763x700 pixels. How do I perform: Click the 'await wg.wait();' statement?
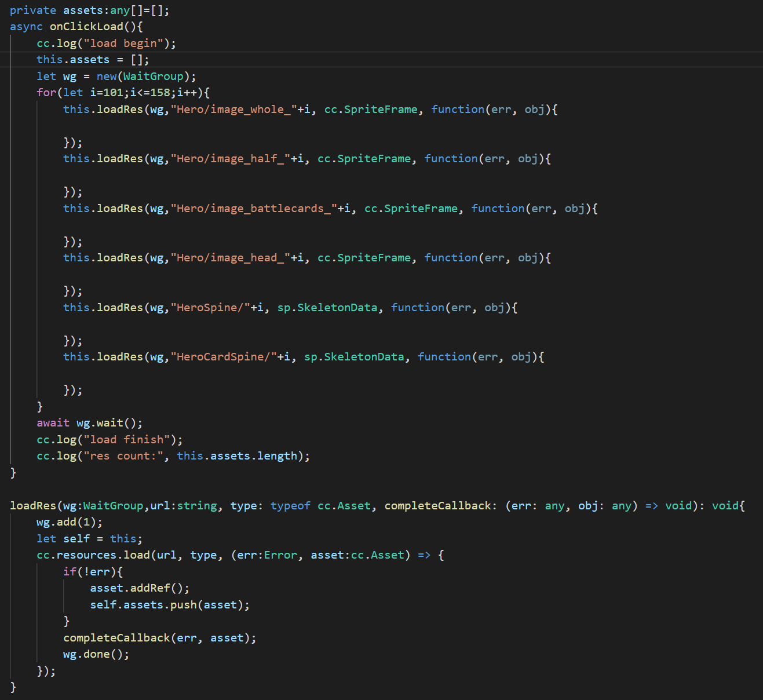pyautogui.click(x=89, y=423)
